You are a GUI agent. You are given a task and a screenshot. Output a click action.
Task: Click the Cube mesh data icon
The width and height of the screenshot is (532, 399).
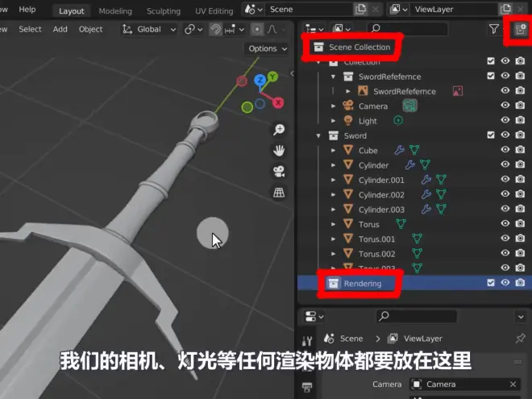tap(414, 150)
